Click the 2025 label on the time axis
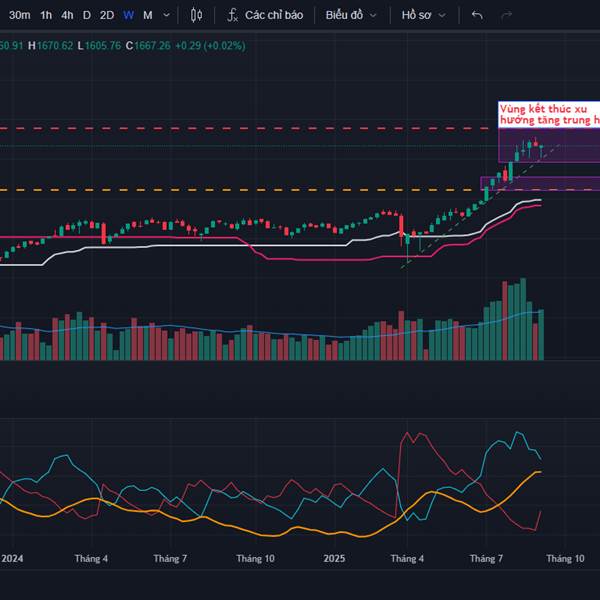The height and width of the screenshot is (600, 600). (334, 559)
